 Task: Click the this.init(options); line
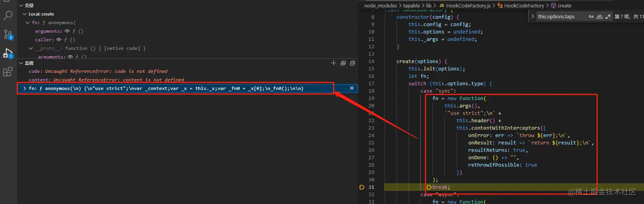coord(437,69)
